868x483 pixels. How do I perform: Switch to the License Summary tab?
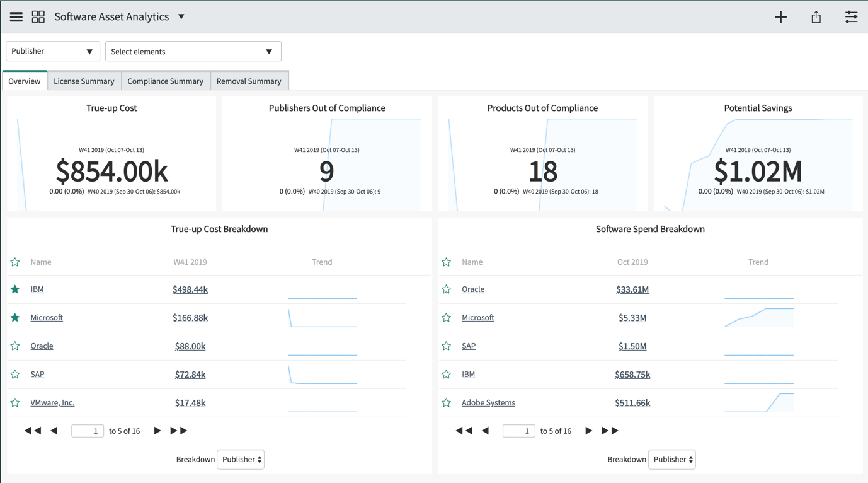84,81
